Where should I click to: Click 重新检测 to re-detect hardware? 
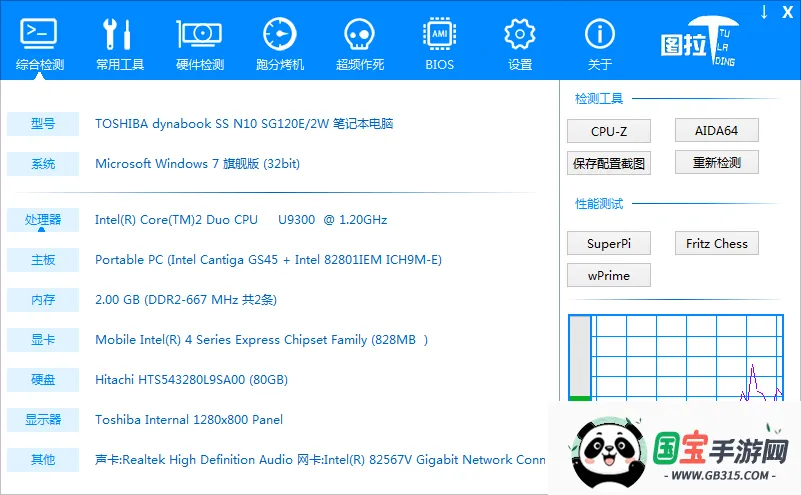[x=716, y=162]
